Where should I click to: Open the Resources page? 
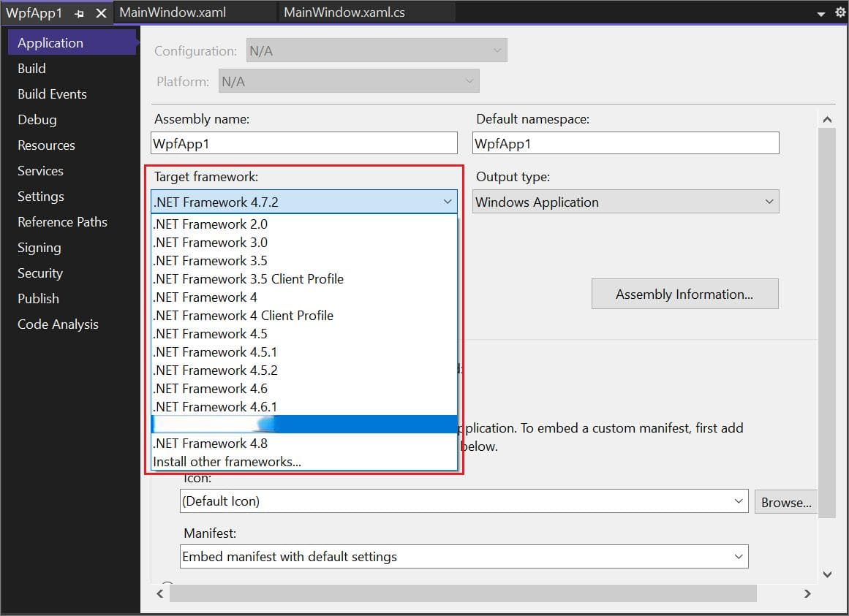[x=46, y=145]
